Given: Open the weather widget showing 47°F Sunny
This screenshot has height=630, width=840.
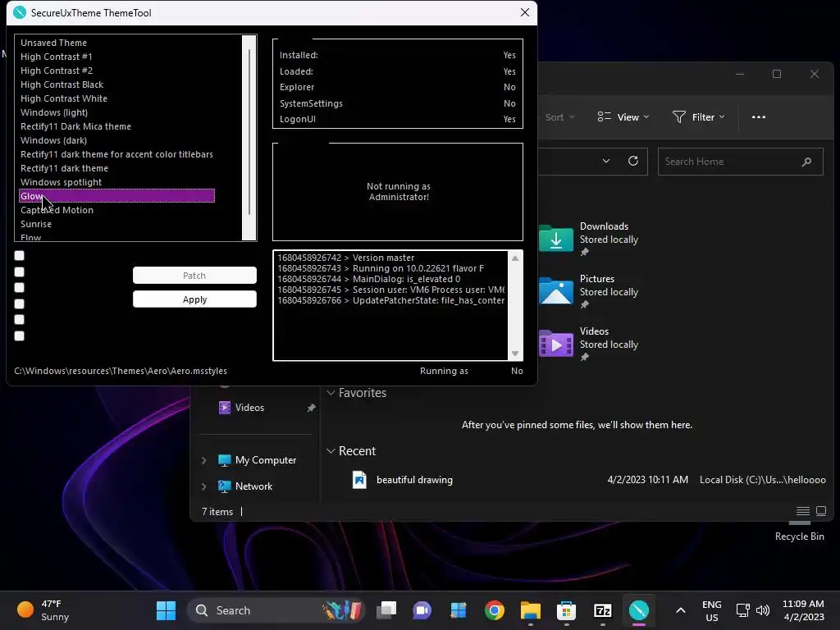Looking at the screenshot, I should point(44,610).
